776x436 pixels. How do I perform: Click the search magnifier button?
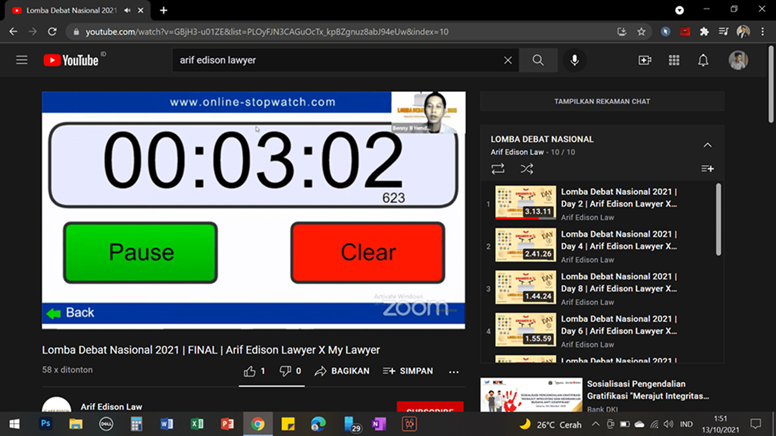[538, 60]
